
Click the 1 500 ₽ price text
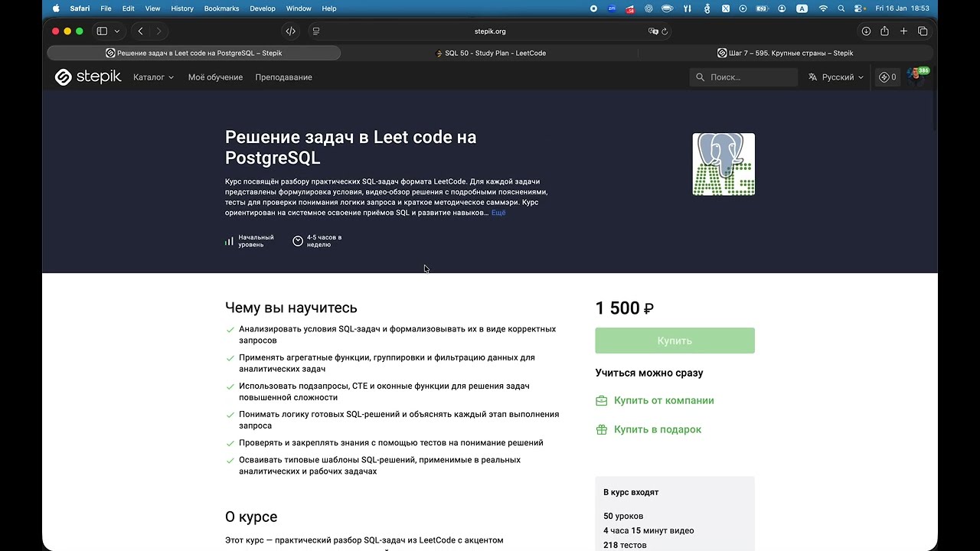pos(625,308)
